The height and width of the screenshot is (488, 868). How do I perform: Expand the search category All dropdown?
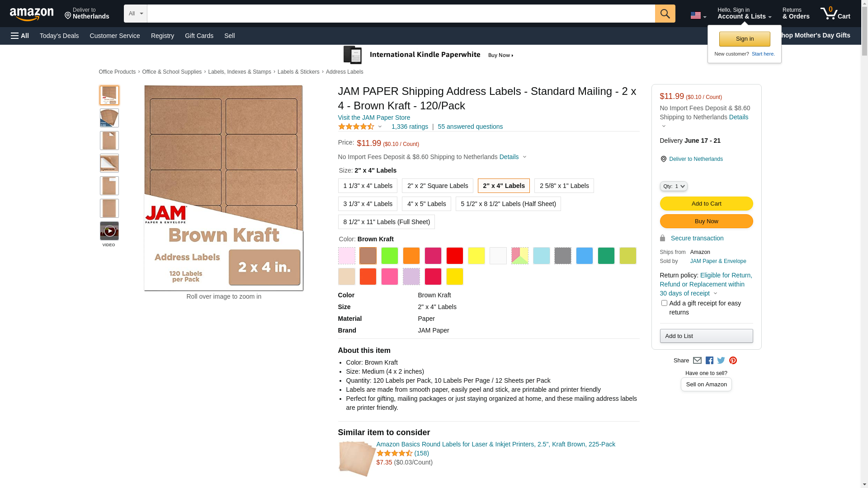point(135,14)
